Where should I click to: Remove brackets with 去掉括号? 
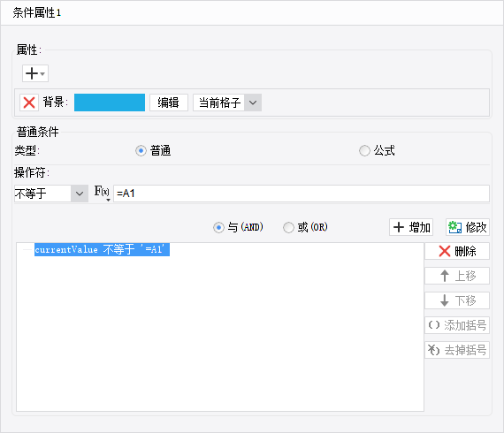(457, 350)
